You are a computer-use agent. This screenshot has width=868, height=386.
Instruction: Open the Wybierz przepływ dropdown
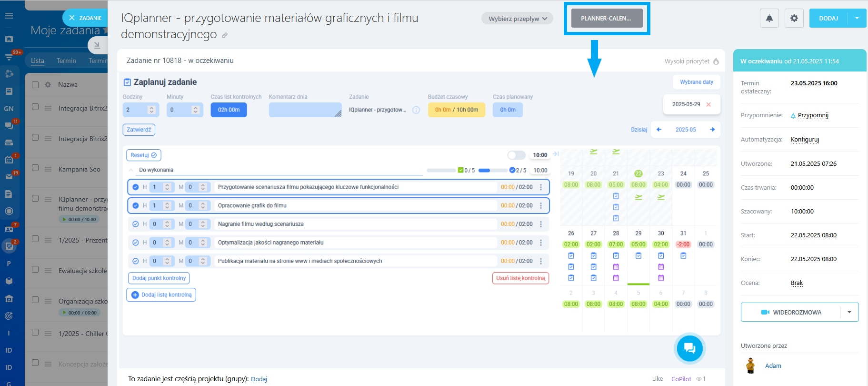click(517, 19)
